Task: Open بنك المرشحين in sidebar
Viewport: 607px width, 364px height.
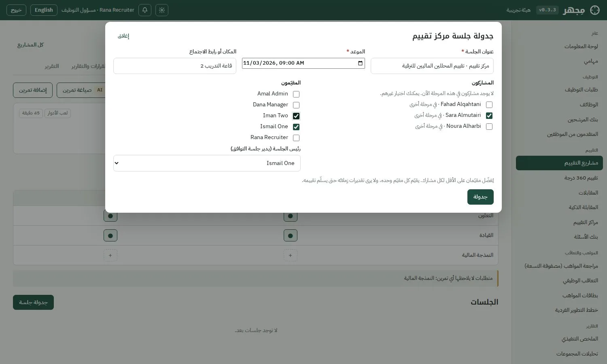Action: [559, 120]
